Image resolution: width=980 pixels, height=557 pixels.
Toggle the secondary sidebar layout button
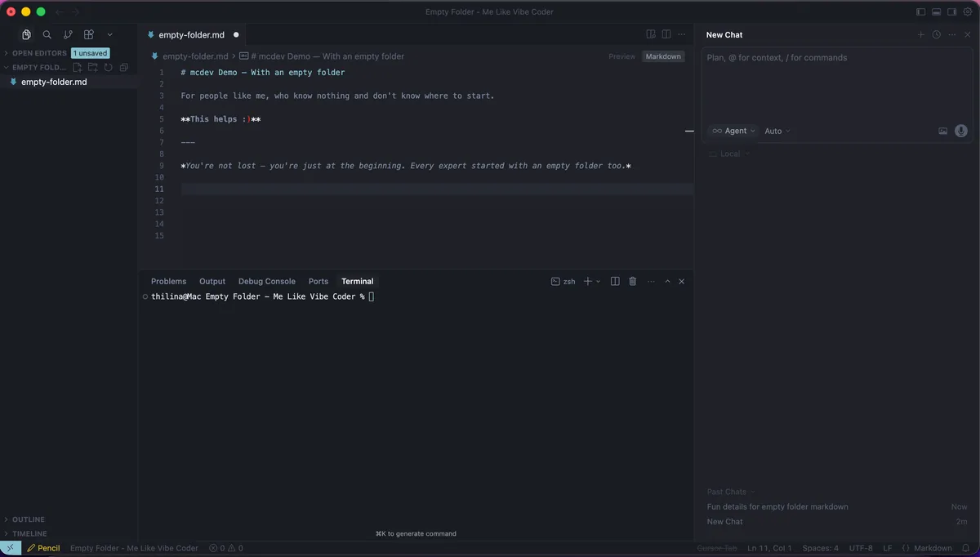tap(952, 11)
